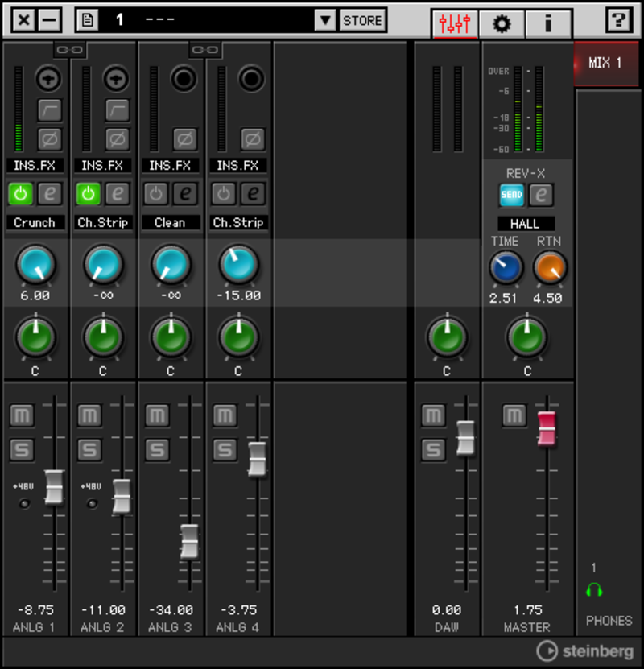Screen dimensions: 644x669
Task: Mute the ANLG 3 channel
Action: 157,415
